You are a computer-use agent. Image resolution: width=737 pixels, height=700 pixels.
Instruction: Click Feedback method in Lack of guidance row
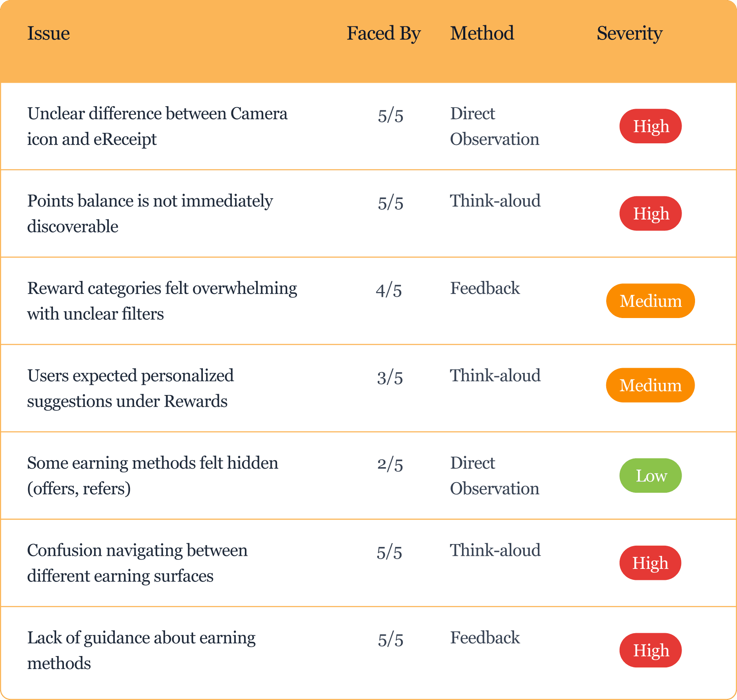485,638
